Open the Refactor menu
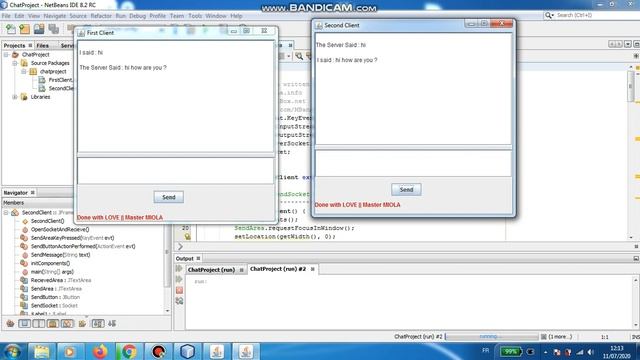The height and width of the screenshot is (360, 640). click(x=101, y=16)
